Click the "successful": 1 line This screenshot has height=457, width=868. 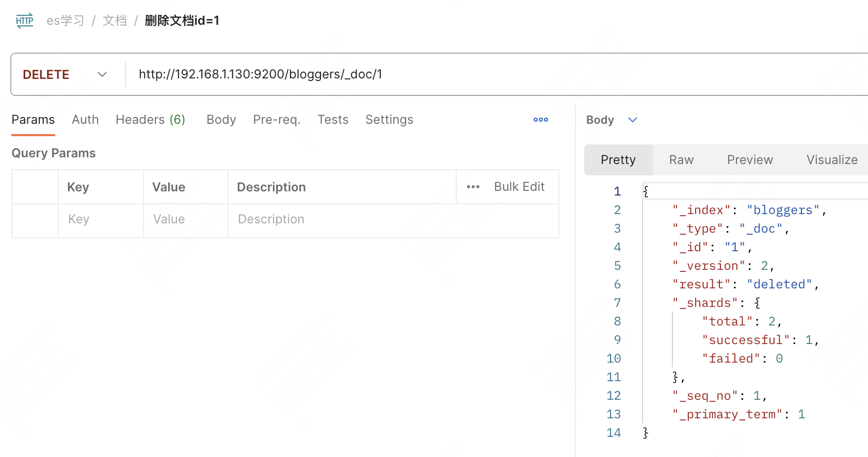[760, 340]
